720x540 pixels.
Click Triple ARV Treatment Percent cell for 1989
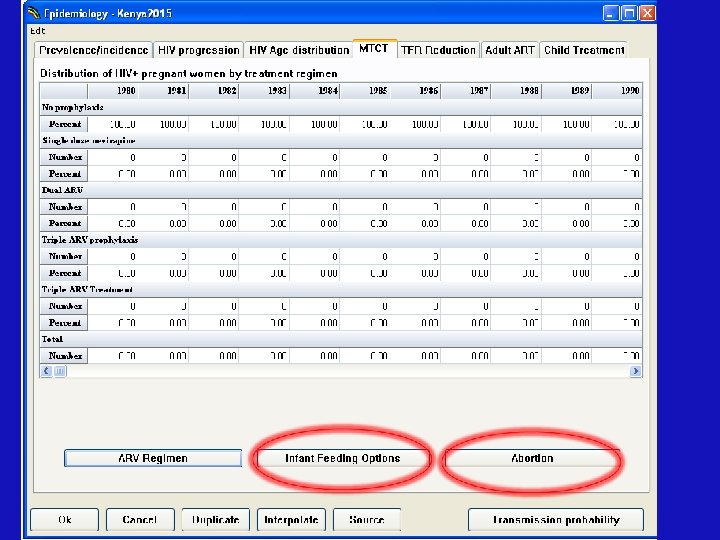(567, 322)
